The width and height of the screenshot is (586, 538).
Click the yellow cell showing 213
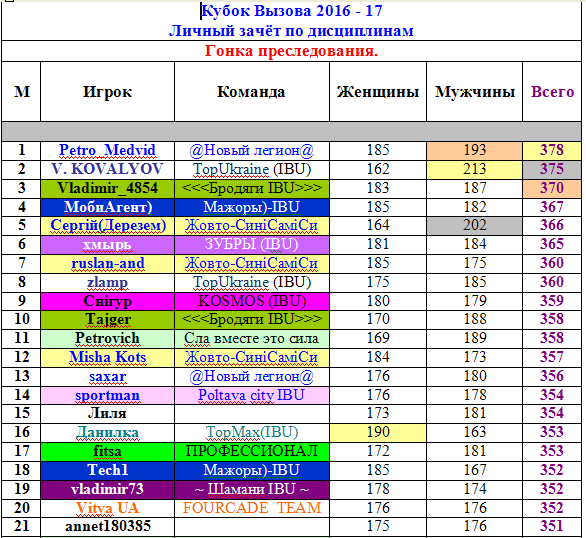coord(475,170)
